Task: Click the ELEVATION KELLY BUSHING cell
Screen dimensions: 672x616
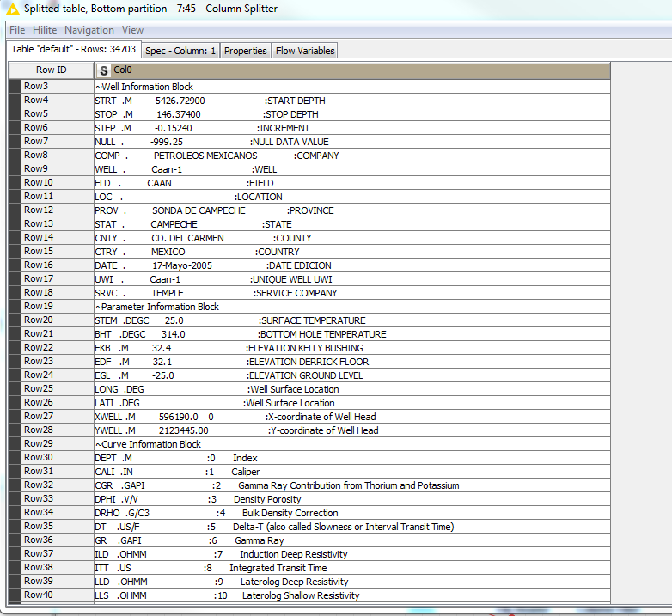Action: point(352,348)
